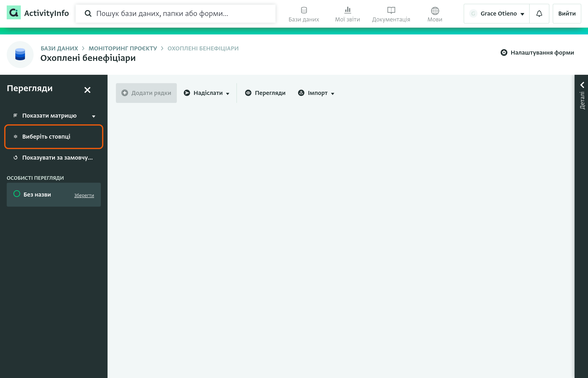Open the Документація page

click(x=391, y=14)
